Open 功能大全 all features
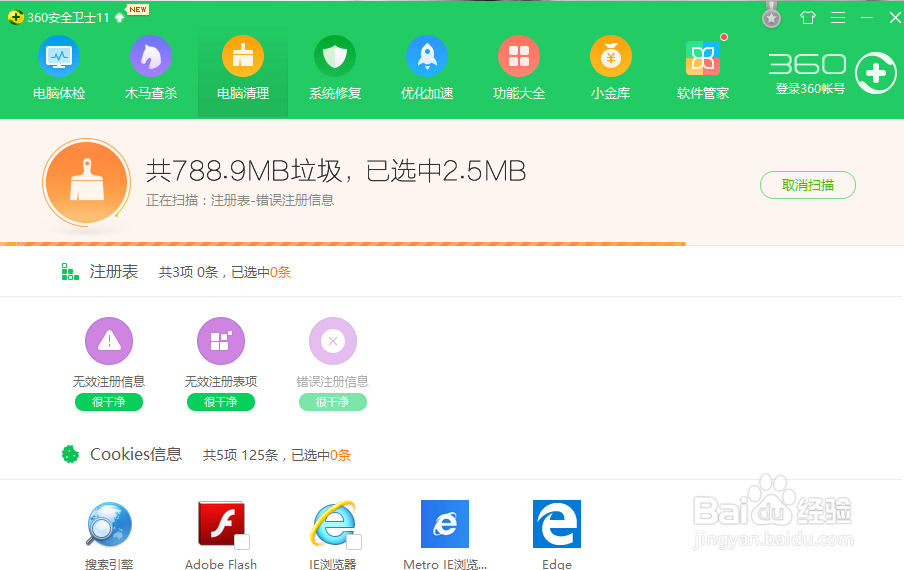This screenshot has width=904, height=570. 519,68
